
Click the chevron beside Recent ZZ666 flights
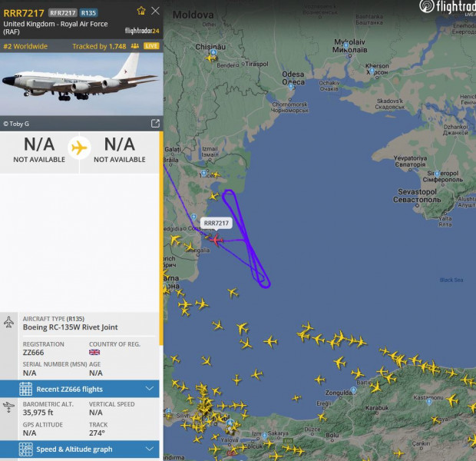(x=150, y=389)
